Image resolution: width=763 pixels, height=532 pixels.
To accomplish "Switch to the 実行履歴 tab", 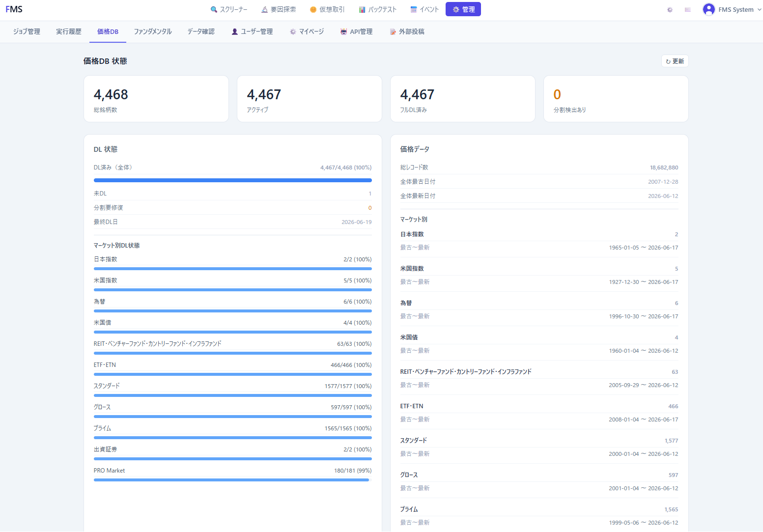I will pyautogui.click(x=69, y=31).
